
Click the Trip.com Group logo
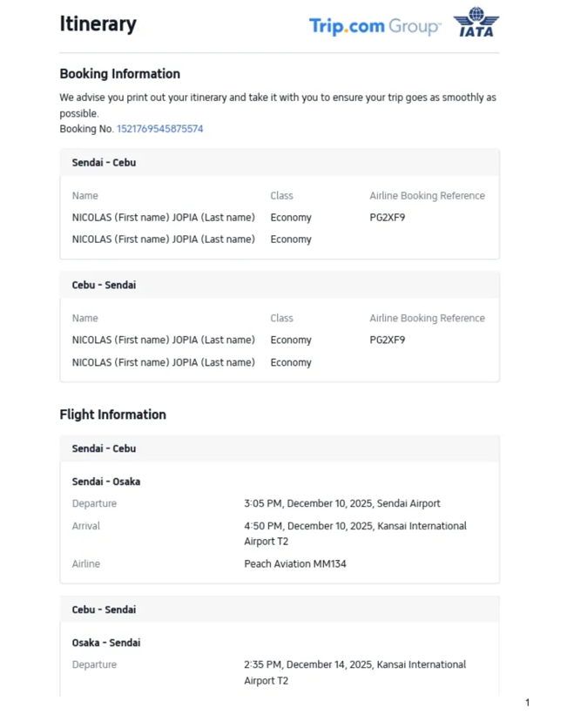click(x=375, y=26)
